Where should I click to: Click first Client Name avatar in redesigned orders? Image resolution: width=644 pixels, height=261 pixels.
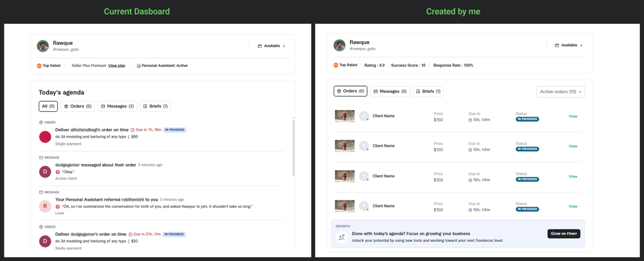click(x=364, y=116)
